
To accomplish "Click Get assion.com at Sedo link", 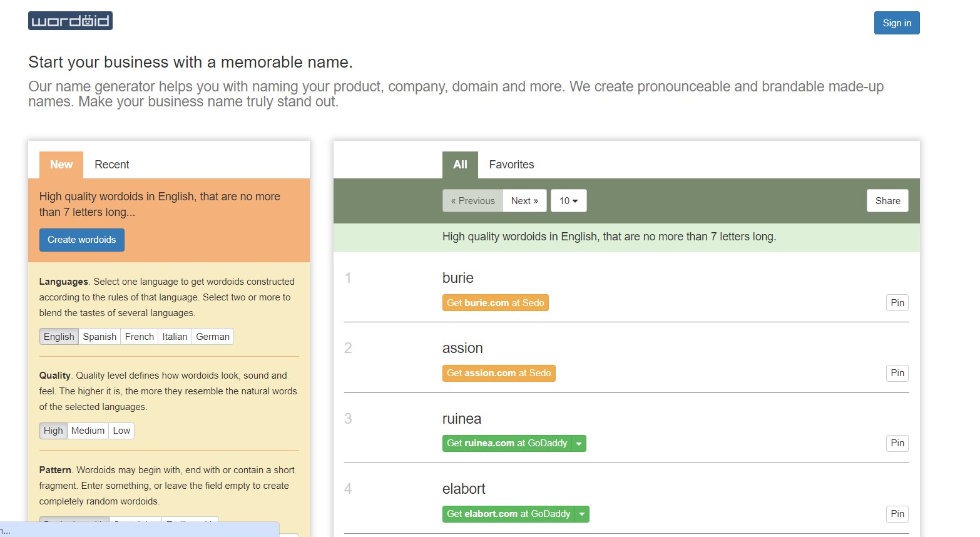I will [x=499, y=373].
